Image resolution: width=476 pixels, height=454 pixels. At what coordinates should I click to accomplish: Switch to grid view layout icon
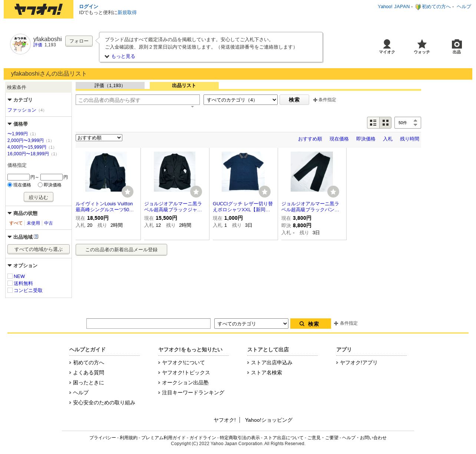[386, 123]
